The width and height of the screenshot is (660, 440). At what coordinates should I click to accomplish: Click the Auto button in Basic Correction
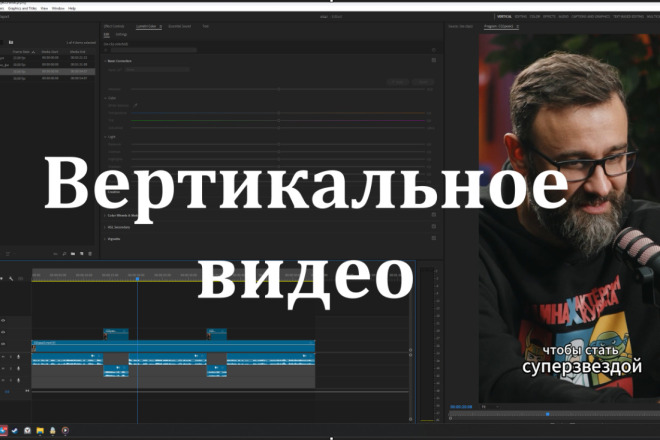pyautogui.click(x=398, y=82)
